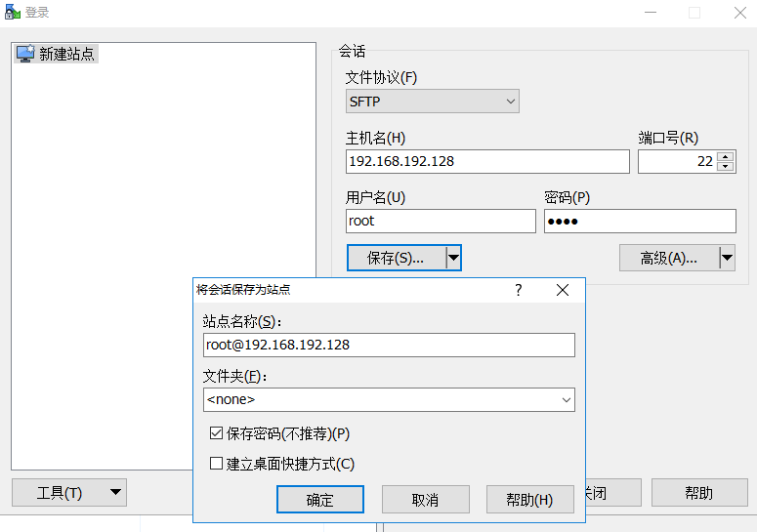Decrease port number with down spinner arrow
This screenshot has width=757, height=532.
pyautogui.click(x=726, y=166)
